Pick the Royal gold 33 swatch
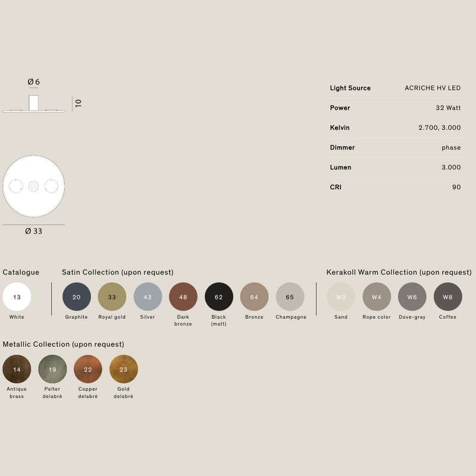Screen dimensions: 476x476 [x=112, y=297]
